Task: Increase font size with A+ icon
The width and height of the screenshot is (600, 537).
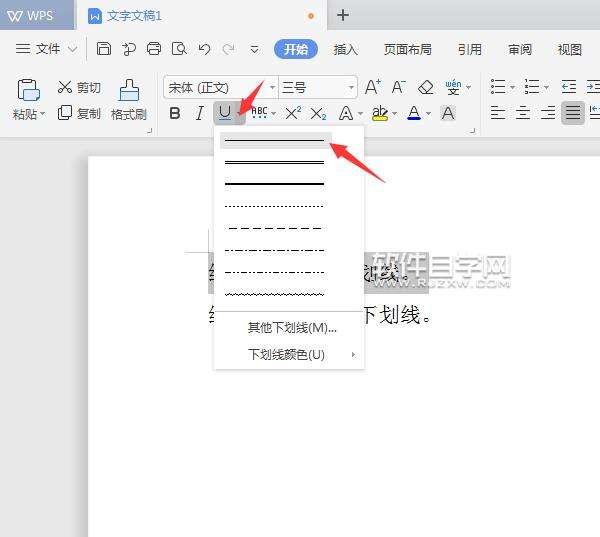Action: pyautogui.click(x=372, y=87)
